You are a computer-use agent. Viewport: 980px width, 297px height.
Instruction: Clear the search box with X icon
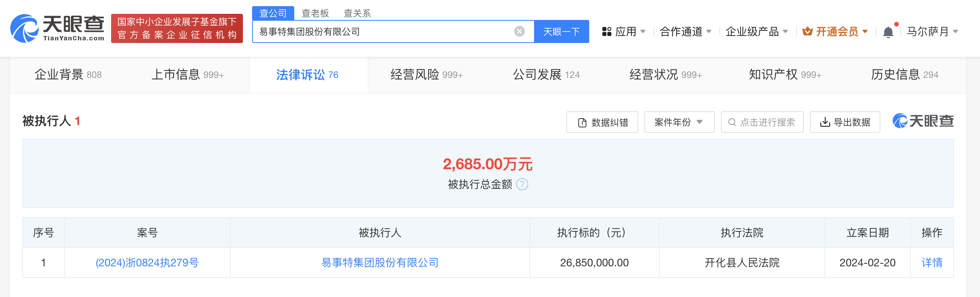[519, 31]
